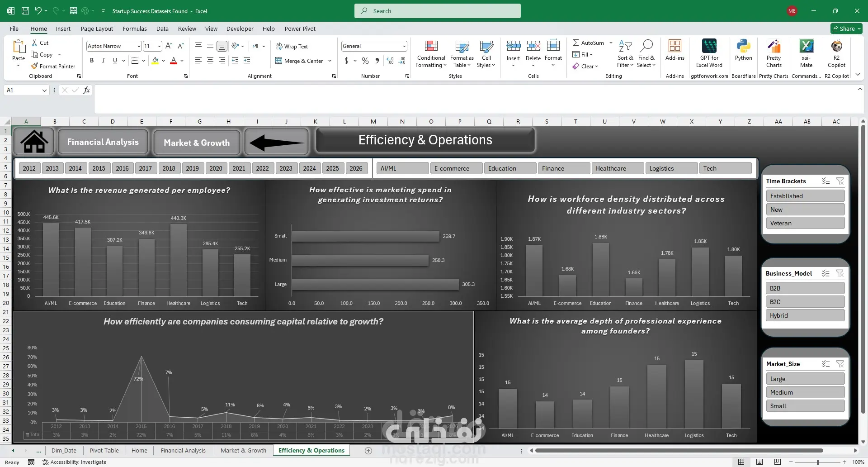Click the Python Boardflare icon
Viewport: 868px width, 467px height.
pos(744,46)
